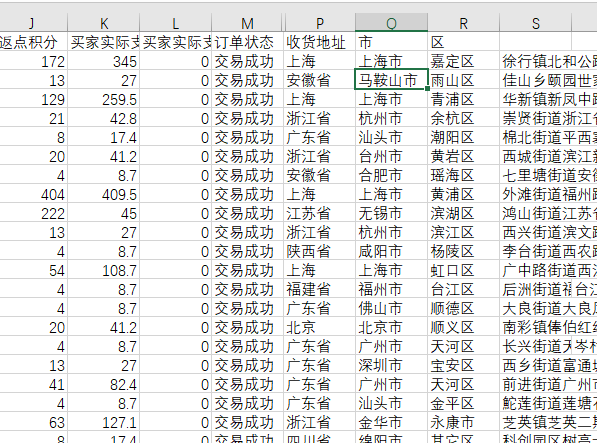This screenshot has width=597, height=443.
Task: Select cell 杨陵区
Action: [x=463, y=251]
